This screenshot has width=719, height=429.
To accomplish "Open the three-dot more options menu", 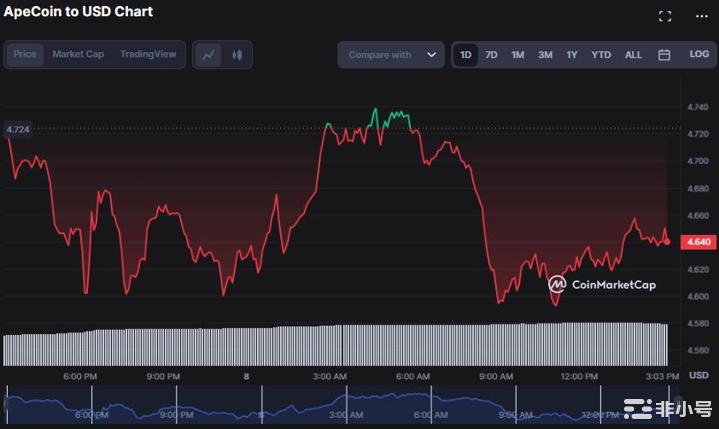I will point(701,16).
